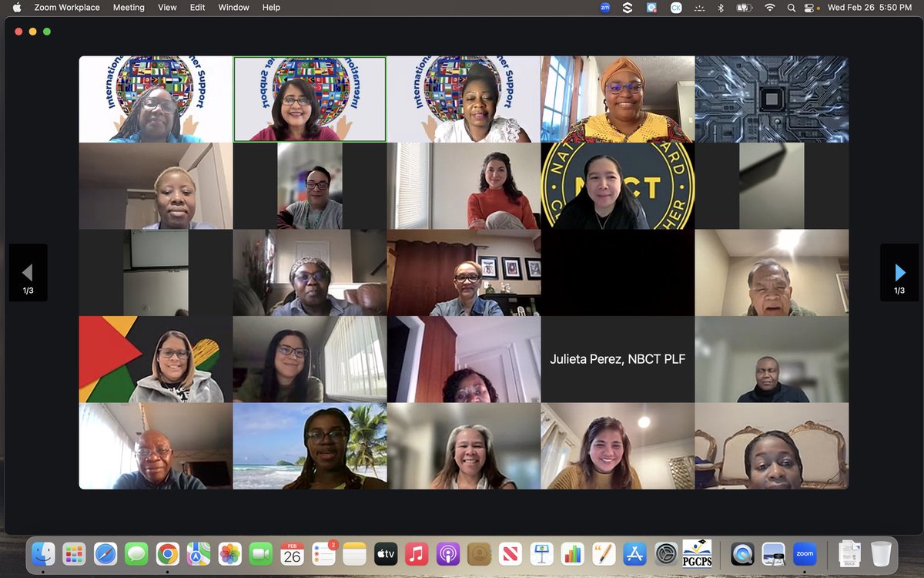Image resolution: width=924 pixels, height=578 pixels.
Task: Open Control Center in the menu bar
Action: point(811,8)
